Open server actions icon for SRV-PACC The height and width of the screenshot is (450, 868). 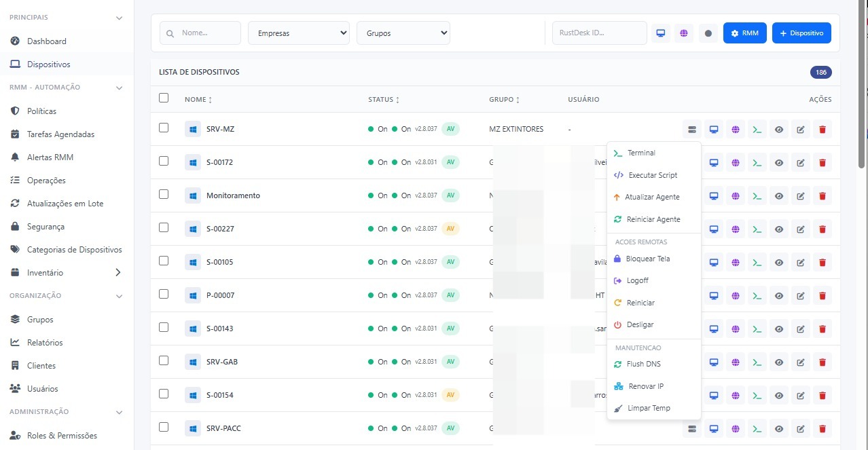tap(692, 428)
